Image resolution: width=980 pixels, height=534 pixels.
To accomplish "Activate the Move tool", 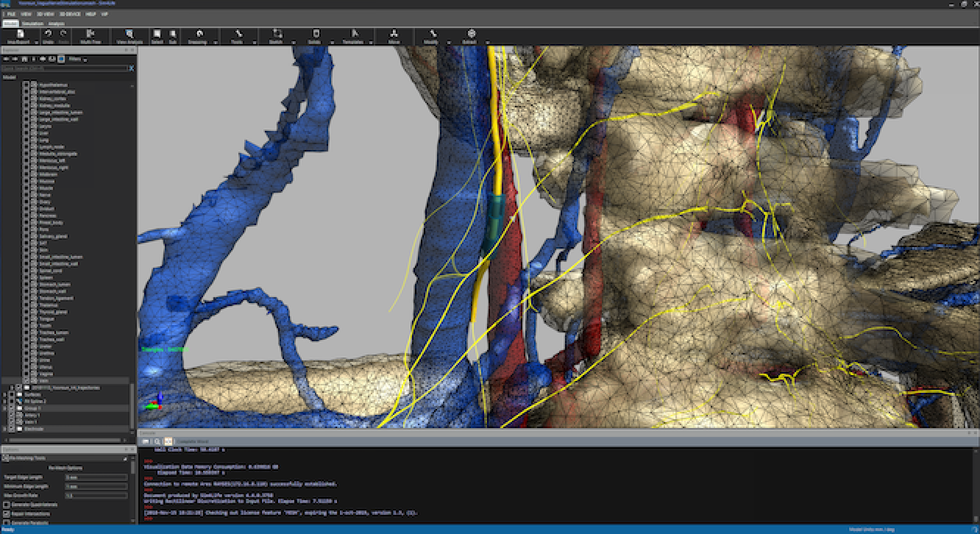I will (394, 34).
